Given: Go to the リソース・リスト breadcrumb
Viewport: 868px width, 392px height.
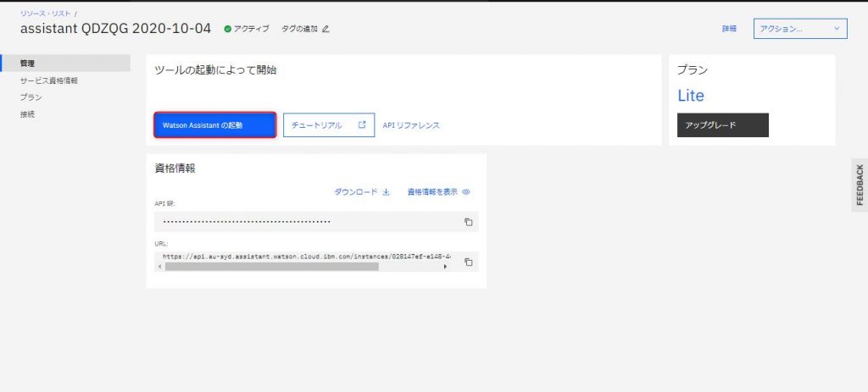Looking at the screenshot, I should [x=46, y=14].
